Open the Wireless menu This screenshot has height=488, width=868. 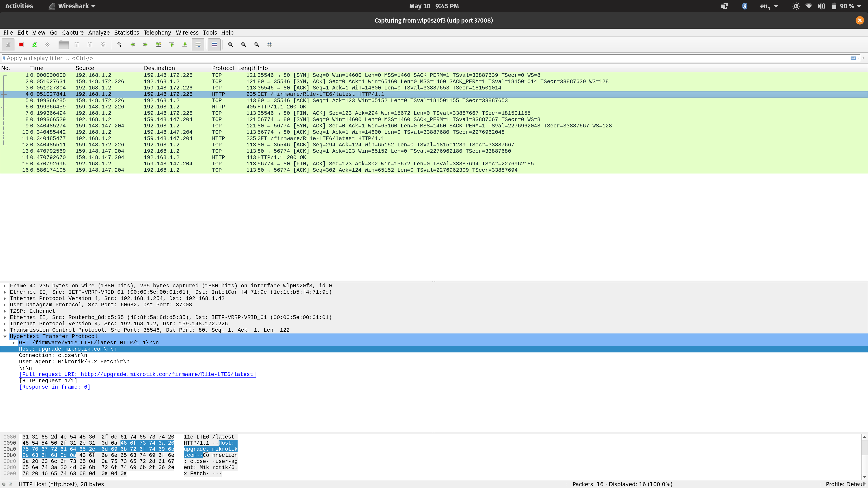[187, 33]
